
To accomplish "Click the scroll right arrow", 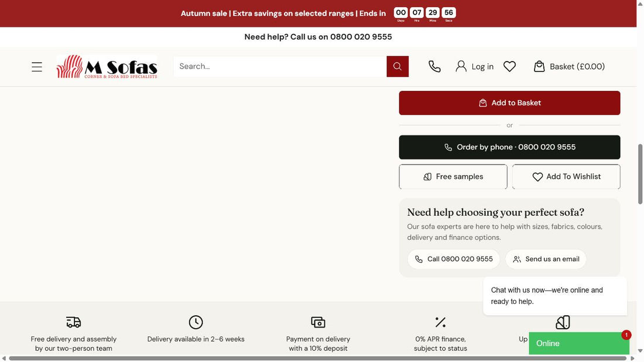I will 632,358.
